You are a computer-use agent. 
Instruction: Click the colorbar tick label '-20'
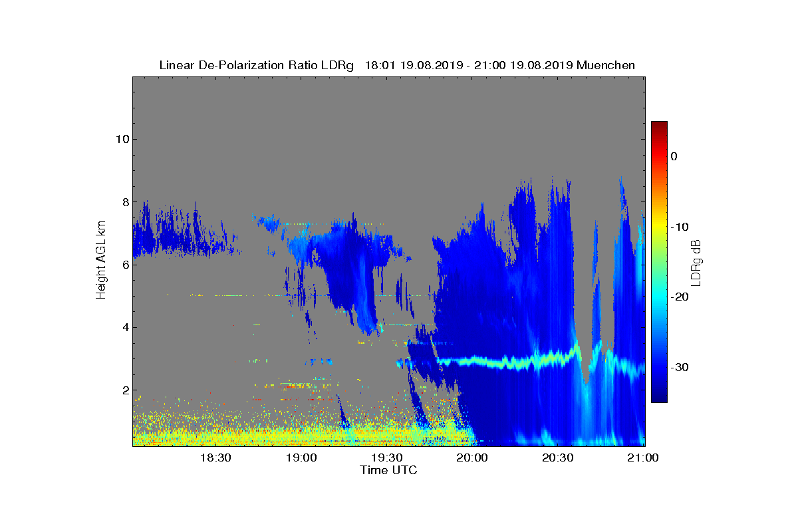pos(680,297)
